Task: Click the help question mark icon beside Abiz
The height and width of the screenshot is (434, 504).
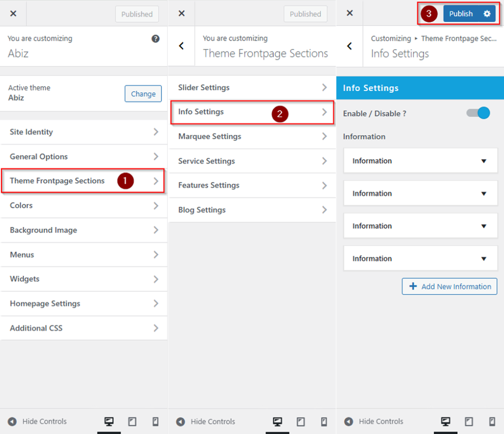Action: pos(156,39)
